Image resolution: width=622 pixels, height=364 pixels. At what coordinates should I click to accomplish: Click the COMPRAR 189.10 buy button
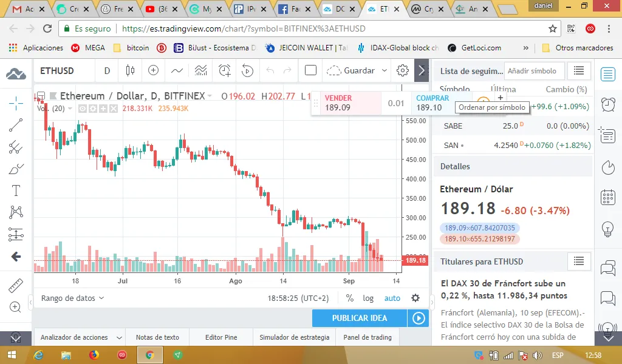click(441, 103)
